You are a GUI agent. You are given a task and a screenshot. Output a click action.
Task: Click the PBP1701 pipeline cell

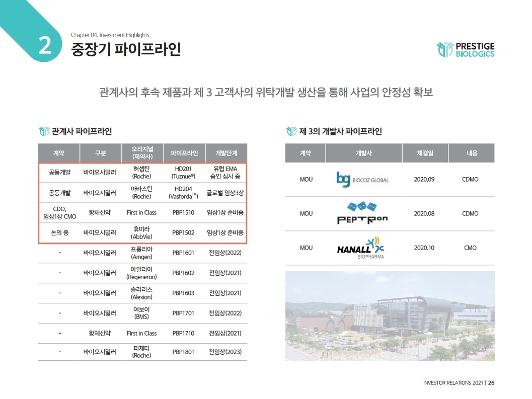click(183, 313)
